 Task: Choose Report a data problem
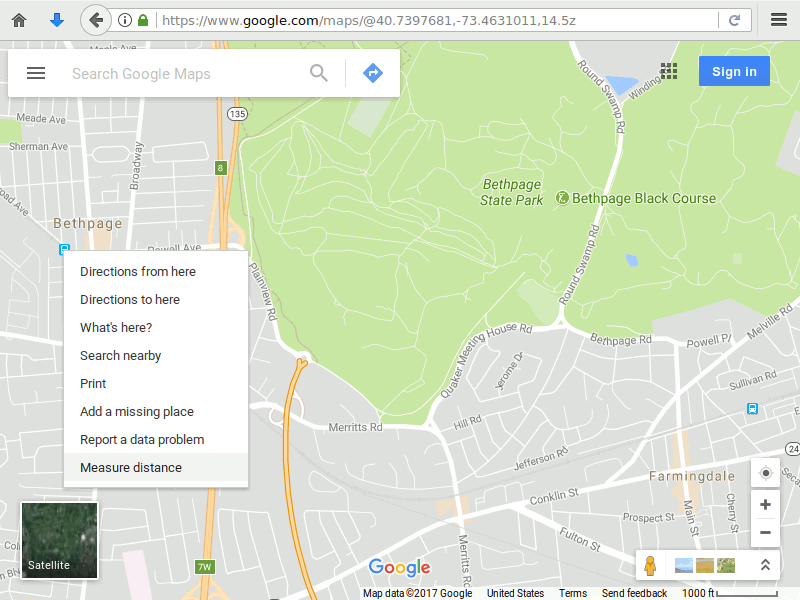point(156,440)
